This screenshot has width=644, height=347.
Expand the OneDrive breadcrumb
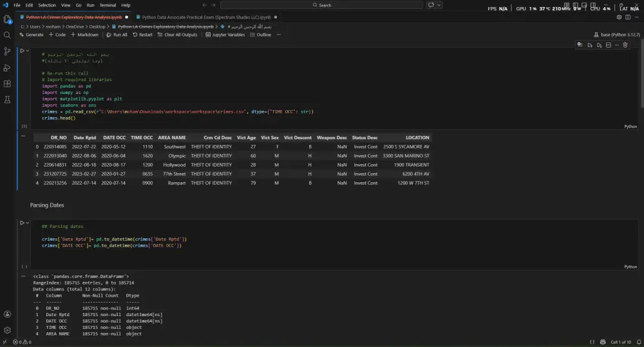pyautogui.click(x=75, y=26)
